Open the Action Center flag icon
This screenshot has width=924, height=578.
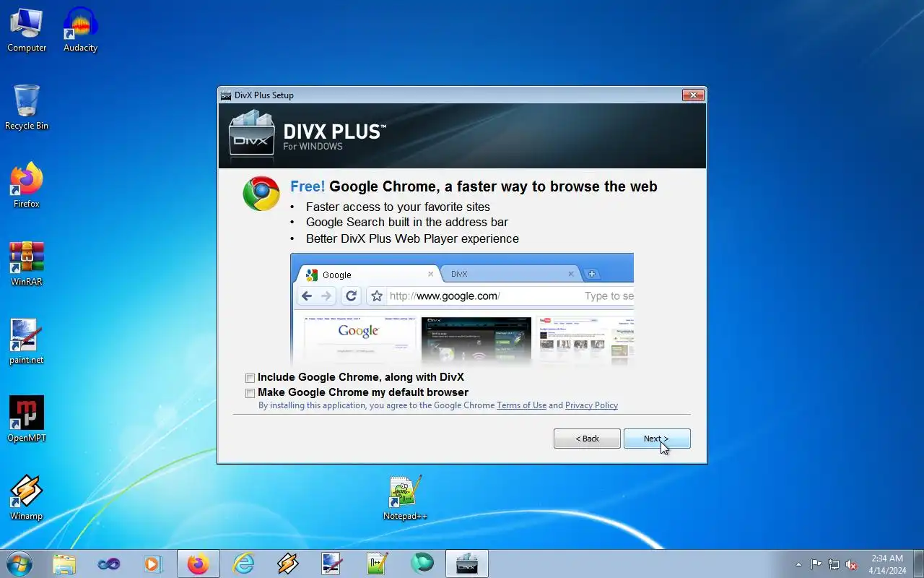(816, 564)
